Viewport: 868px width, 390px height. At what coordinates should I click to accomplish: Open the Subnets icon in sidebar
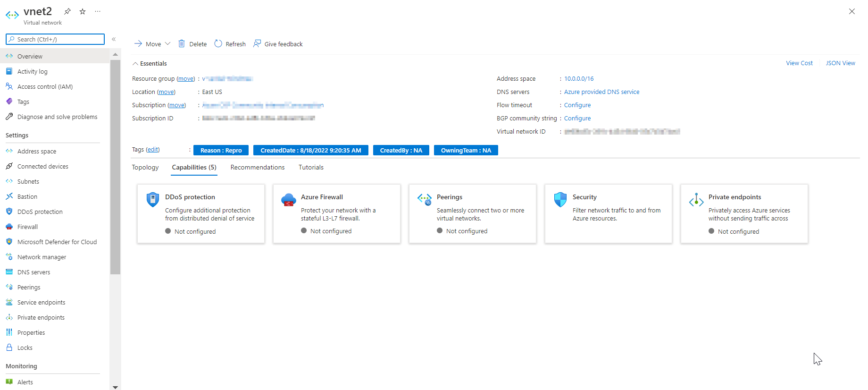click(x=9, y=181)
